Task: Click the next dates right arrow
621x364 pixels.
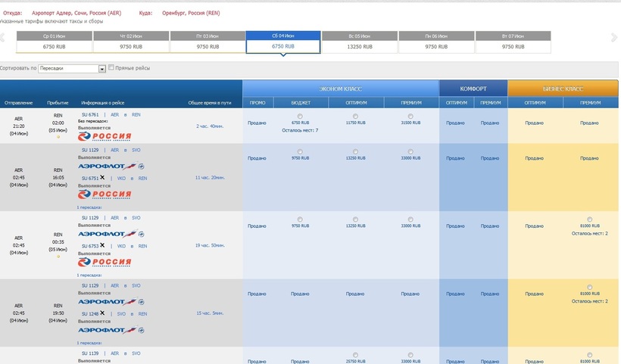Action: tap(617, 36)
